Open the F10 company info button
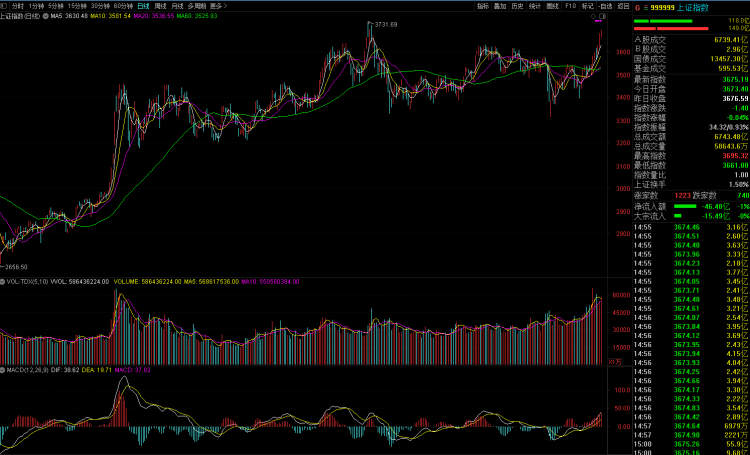Screen dimensions: 750x455 570,6
